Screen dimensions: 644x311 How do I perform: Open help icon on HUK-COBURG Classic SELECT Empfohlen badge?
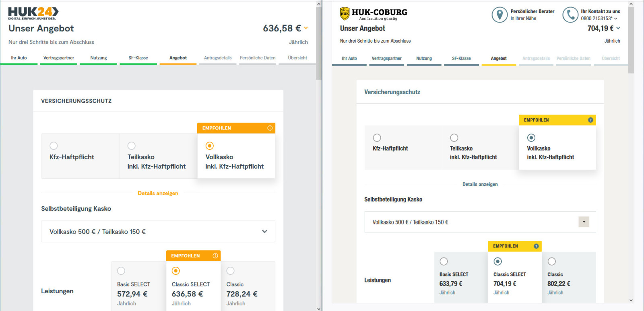click(536, 246)
